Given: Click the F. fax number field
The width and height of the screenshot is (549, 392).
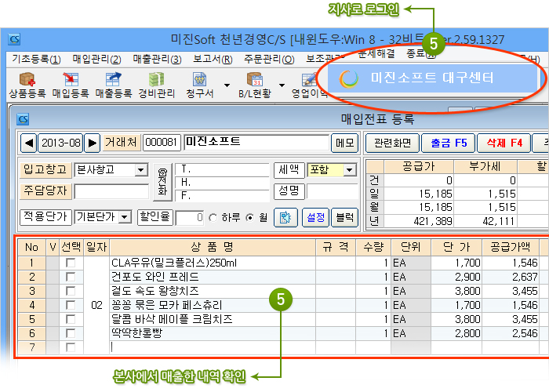Looking at the screenshot, I should (222, 196).
